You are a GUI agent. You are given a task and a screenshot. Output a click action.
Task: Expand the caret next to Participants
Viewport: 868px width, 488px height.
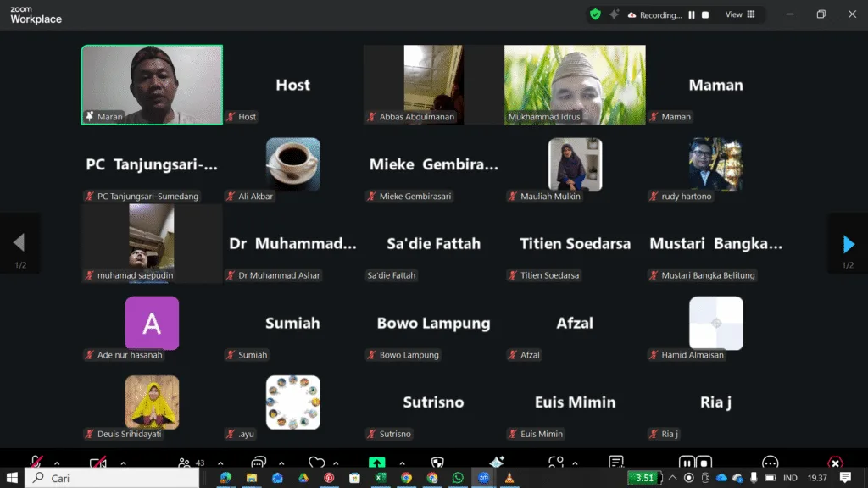click(x=220, y=463)
